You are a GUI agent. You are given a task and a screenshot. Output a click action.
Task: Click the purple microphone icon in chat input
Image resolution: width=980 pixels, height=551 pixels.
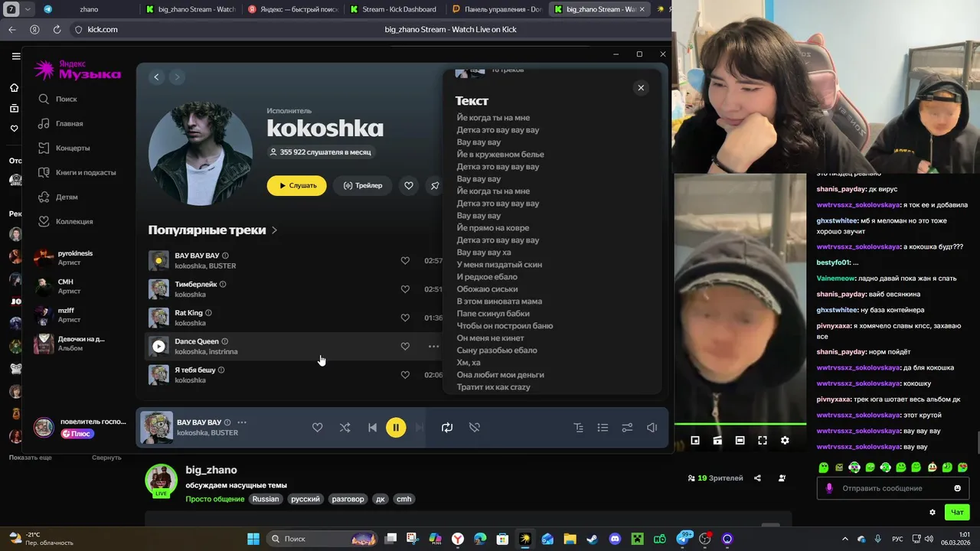pyautogui.click(x=829, y=488)
